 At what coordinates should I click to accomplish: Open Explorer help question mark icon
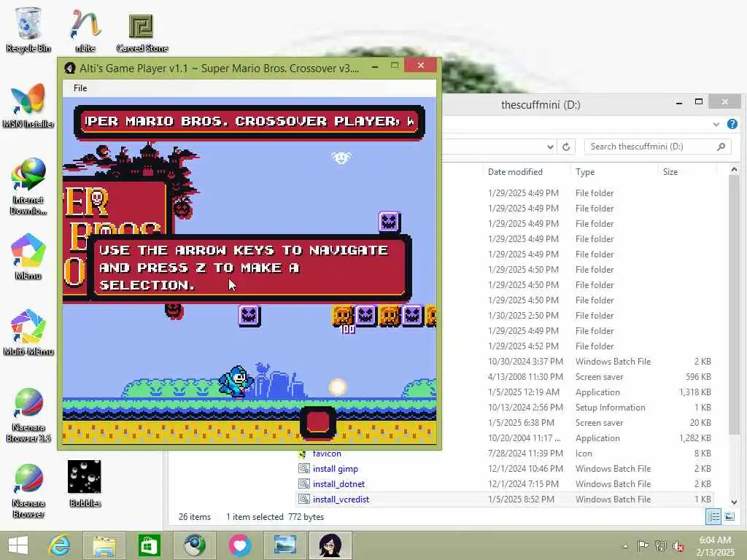(x=732, y=124)
